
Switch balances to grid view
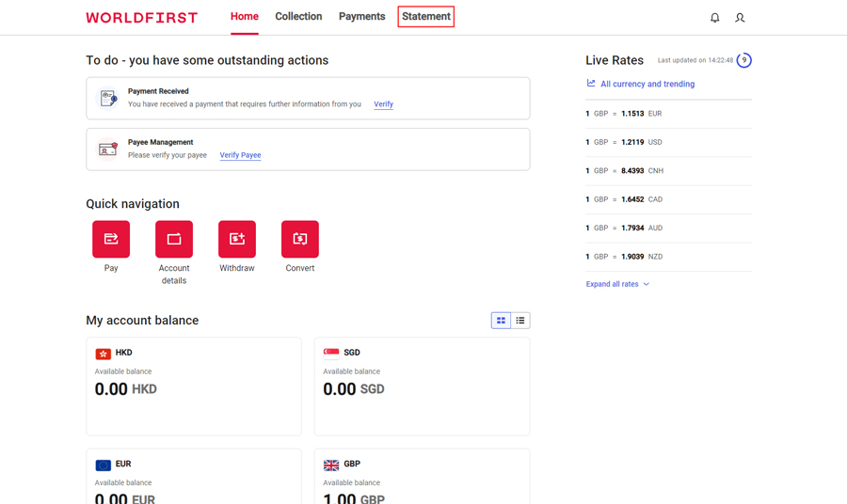501,321
